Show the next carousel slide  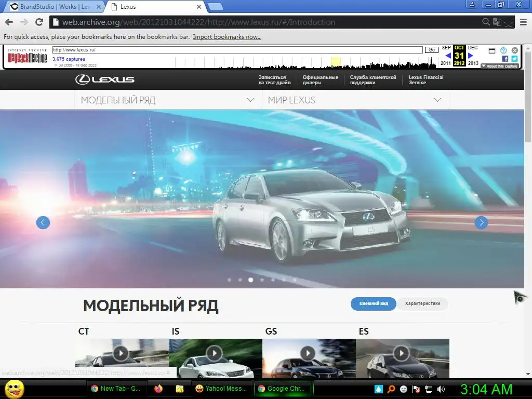pos(481,222)
